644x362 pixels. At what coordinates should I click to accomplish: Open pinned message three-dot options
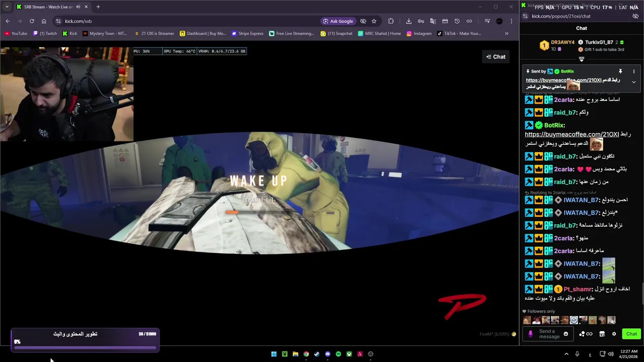[x=633, y=71]
